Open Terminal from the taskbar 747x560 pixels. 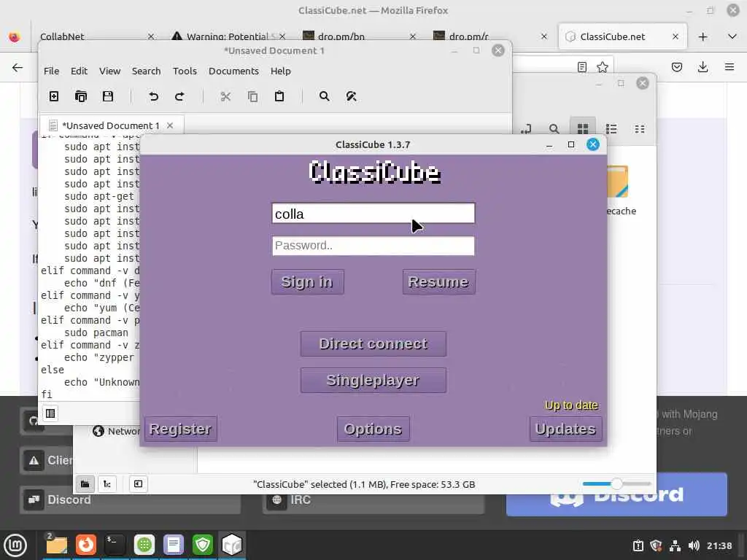point(115,545)
